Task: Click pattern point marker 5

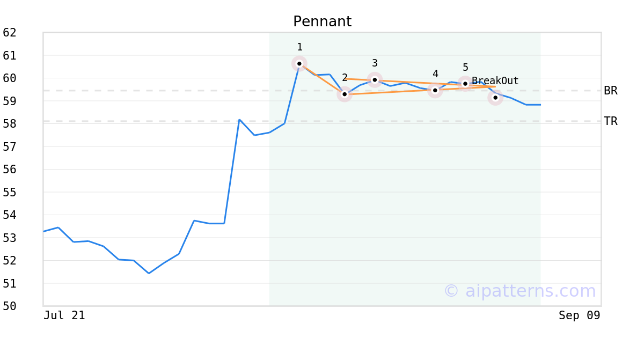Action: (465, 84)
